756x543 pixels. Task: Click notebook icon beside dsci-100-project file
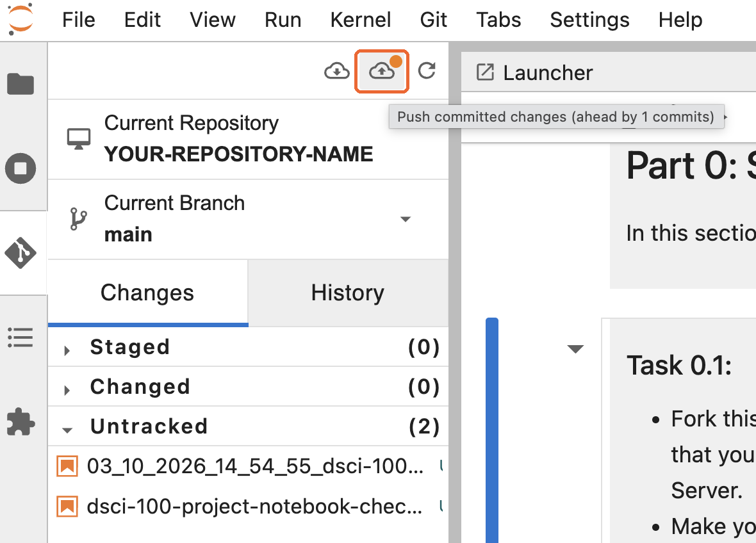67,507
